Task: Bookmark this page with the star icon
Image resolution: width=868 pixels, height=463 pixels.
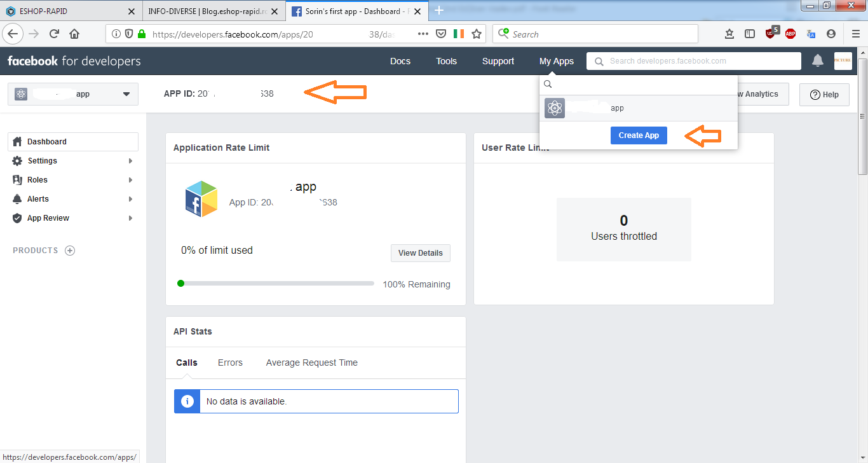Action: click(x=477, y=34)
